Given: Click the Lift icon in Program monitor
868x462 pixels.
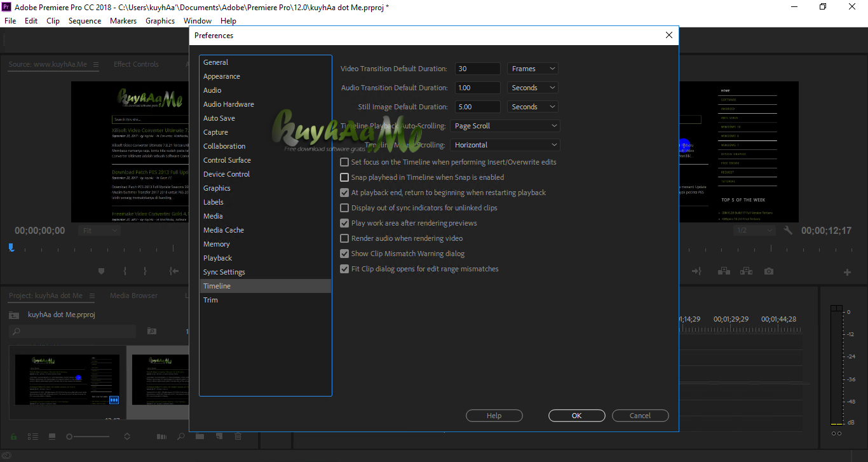Looking at the screenshot, I should click(x=724, y=271).
